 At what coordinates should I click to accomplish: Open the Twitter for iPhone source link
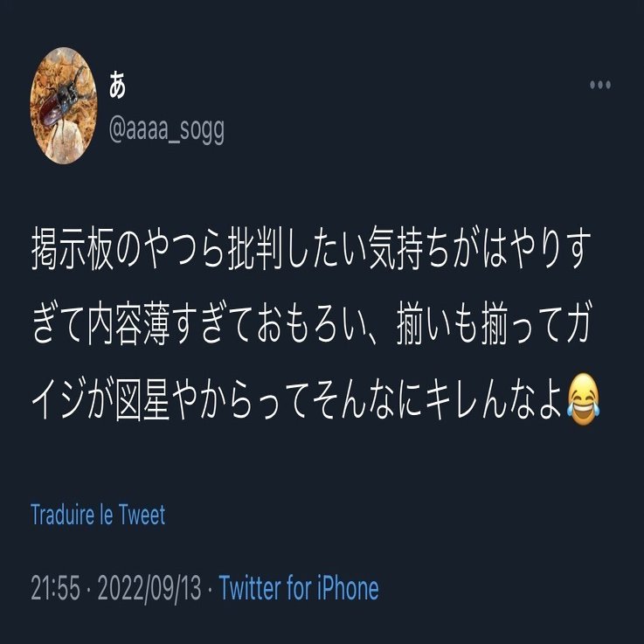click(x=299, y=588)
